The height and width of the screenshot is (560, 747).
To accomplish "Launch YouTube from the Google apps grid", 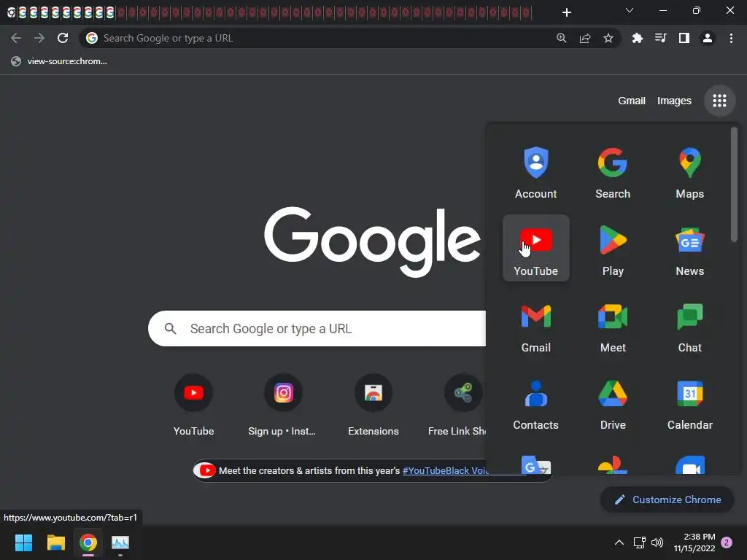I will (535, 248).
